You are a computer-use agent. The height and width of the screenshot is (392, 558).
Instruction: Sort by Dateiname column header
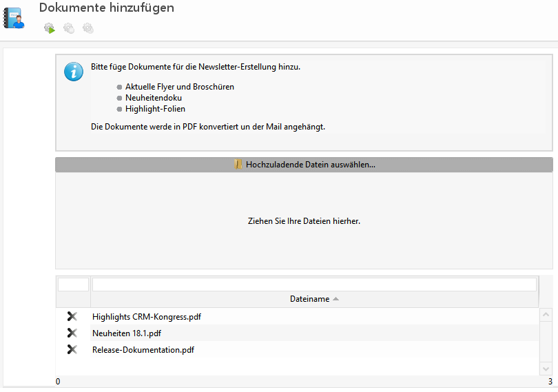coord(309,300)
